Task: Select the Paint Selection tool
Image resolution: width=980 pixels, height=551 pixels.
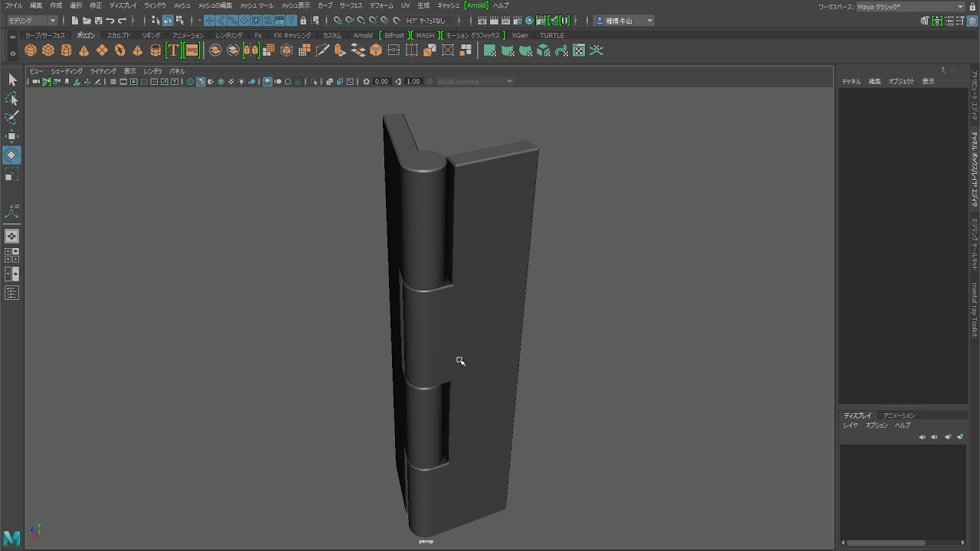Action: [x=11, y=118]
